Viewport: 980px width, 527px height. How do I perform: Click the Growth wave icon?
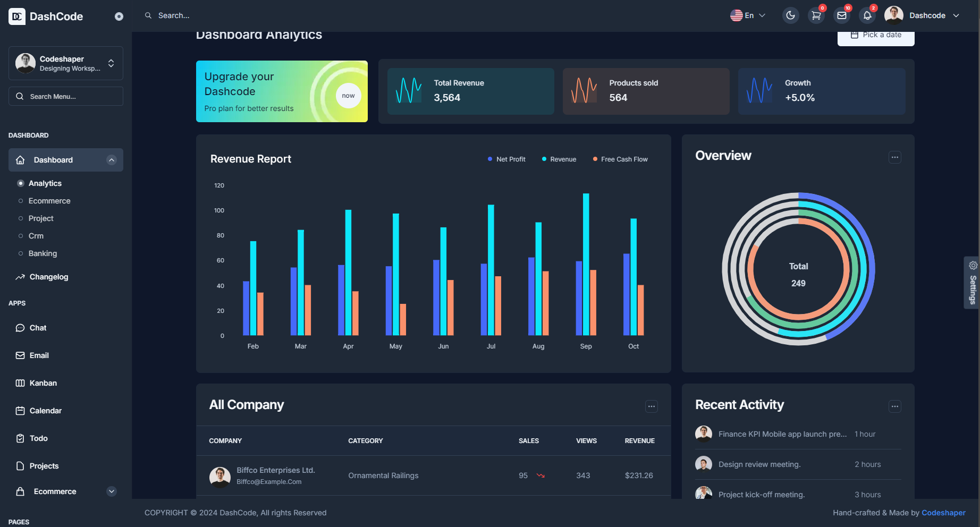759,90
